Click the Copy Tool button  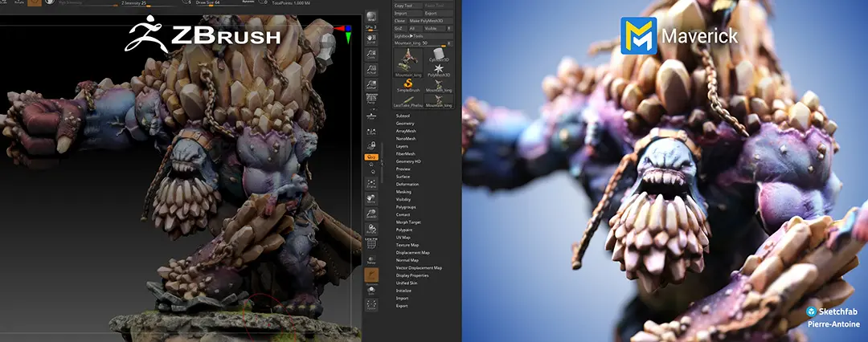[x=408, y=6]
